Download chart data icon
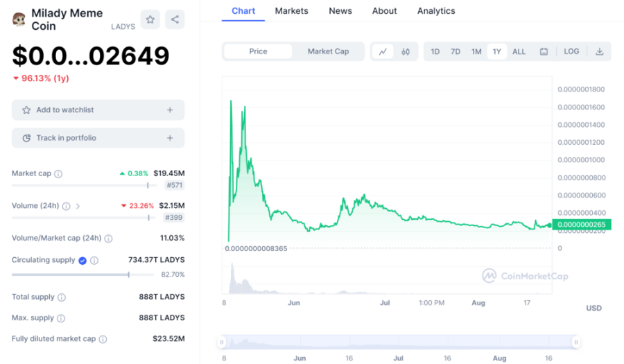This screenshot has width=624, height=364. tap(599, 52)
